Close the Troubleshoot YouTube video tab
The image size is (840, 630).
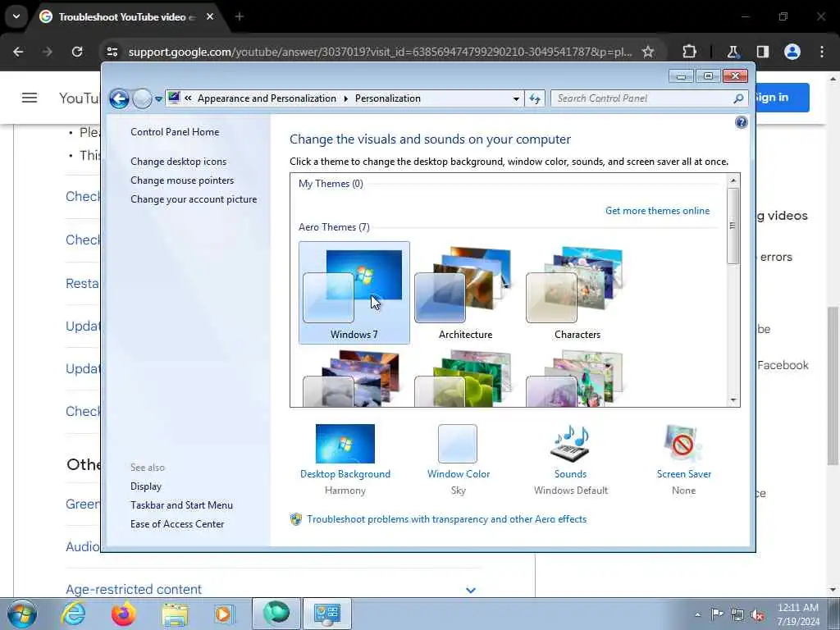210,16
